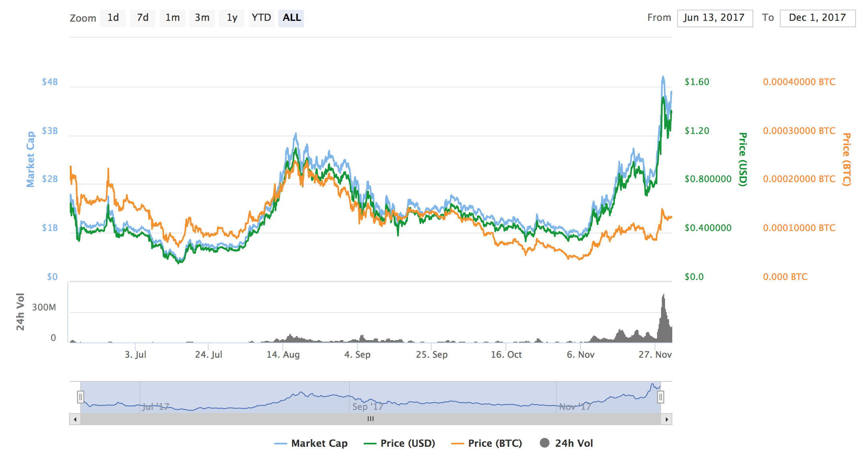Edit the To date field
Viewport: 868px width, 454px height.
pyautogui.click(x=817, y=18)
